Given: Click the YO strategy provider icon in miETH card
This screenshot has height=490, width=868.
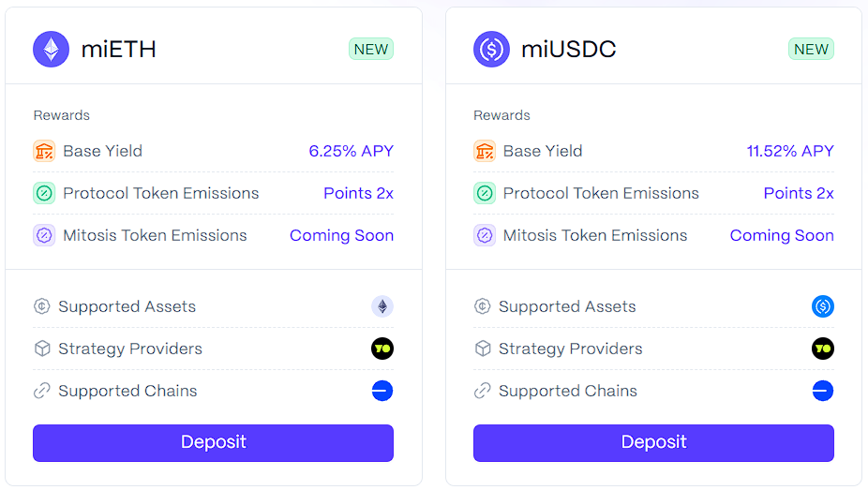Looking at the screenshot, I should 382,349.
